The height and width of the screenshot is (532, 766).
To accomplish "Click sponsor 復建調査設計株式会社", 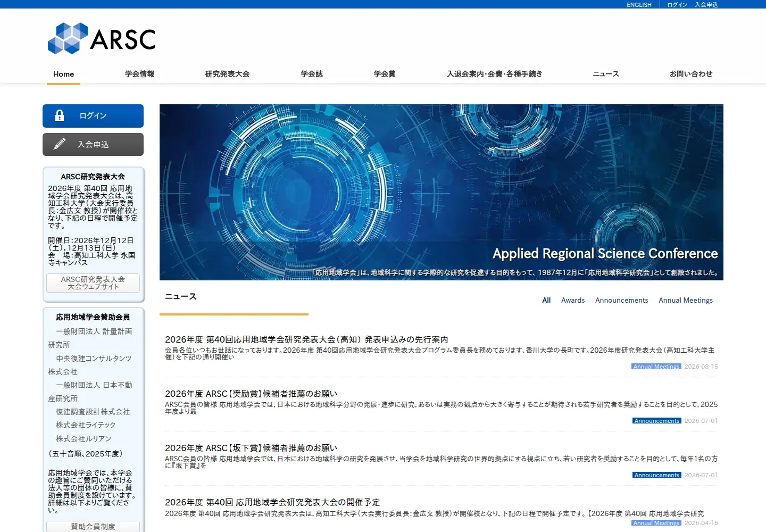I will click(x=93, y=412).
